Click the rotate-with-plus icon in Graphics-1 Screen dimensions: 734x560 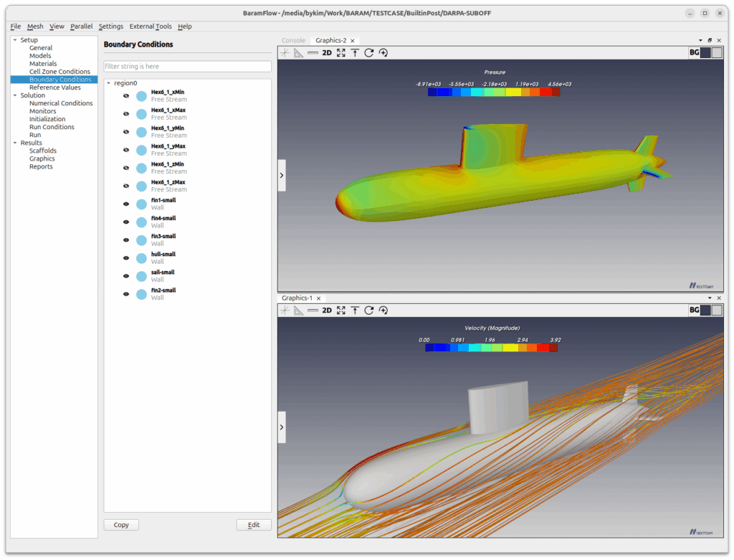click(x=383, y=310)
